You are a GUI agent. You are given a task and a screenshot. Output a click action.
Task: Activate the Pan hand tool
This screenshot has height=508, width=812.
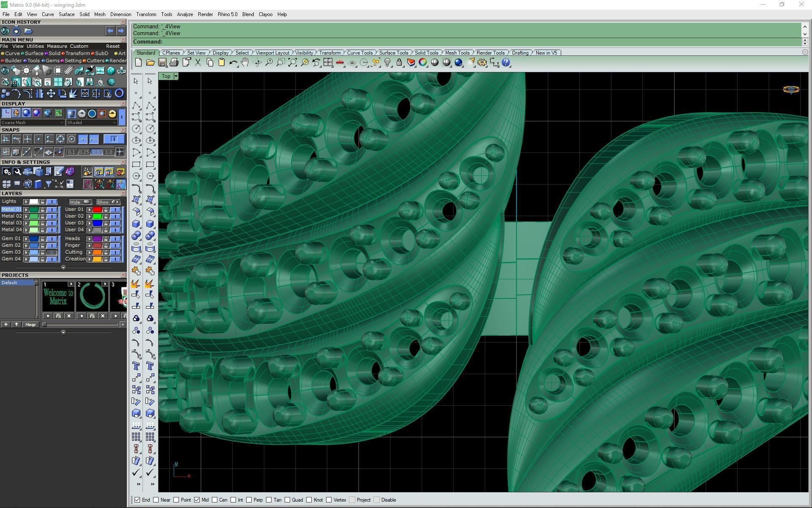tap(245, 63)
